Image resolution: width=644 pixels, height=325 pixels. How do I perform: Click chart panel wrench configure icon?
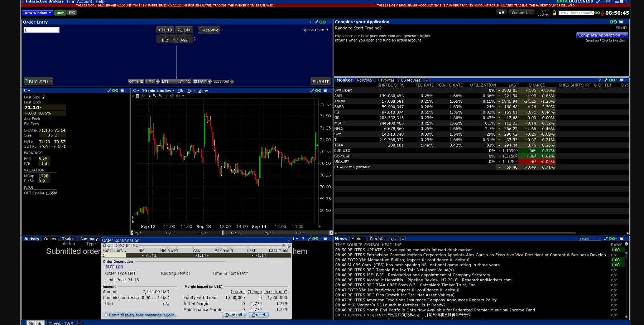[x=312, y=91]
